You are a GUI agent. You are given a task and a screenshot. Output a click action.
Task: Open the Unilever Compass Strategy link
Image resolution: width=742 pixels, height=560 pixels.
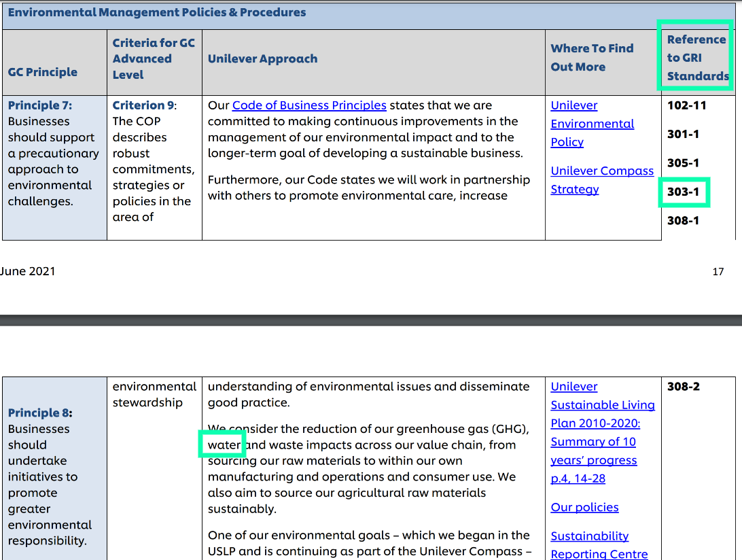coord(602,180)
